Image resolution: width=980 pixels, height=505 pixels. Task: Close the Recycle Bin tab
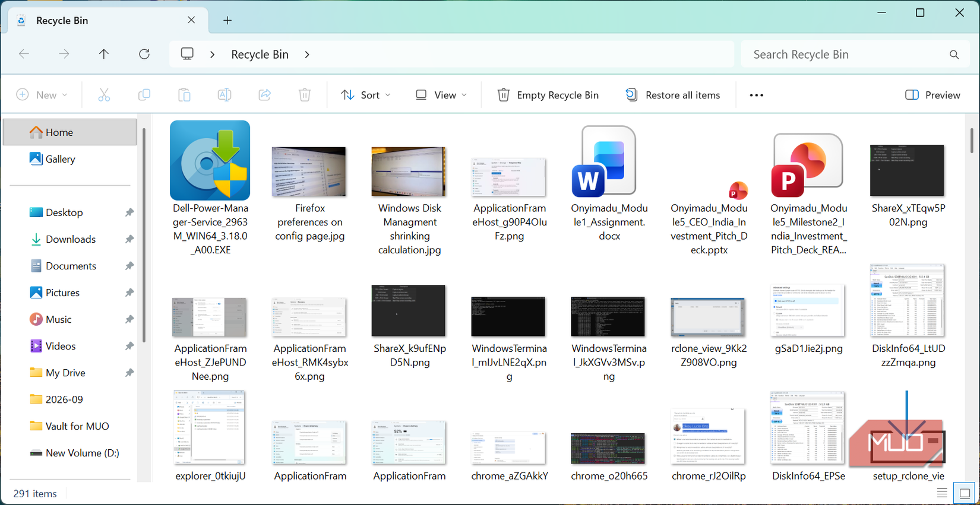(x=191, y=20)
